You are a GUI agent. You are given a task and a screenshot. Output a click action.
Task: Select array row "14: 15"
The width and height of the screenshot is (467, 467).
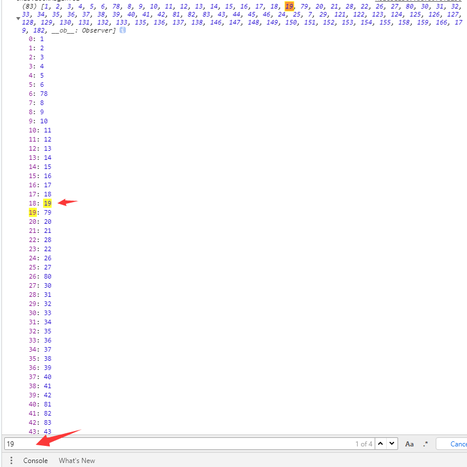coord(40,167)
